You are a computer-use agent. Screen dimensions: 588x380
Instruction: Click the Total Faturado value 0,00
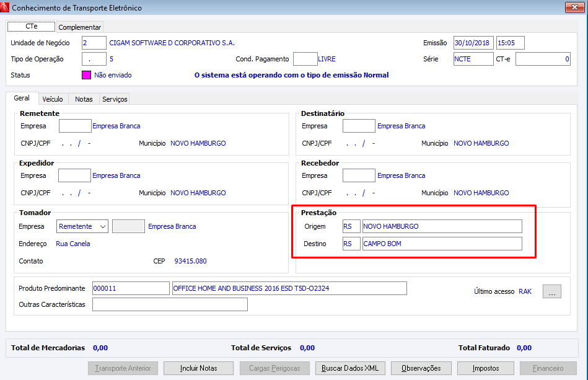coord(524,348)
